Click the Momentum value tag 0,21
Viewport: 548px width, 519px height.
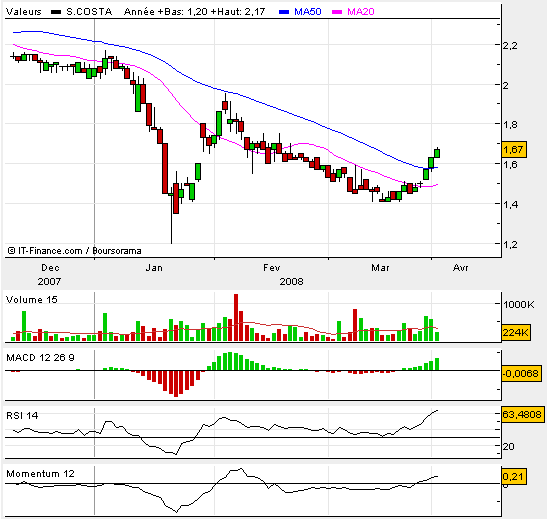(x=514, y=476)
